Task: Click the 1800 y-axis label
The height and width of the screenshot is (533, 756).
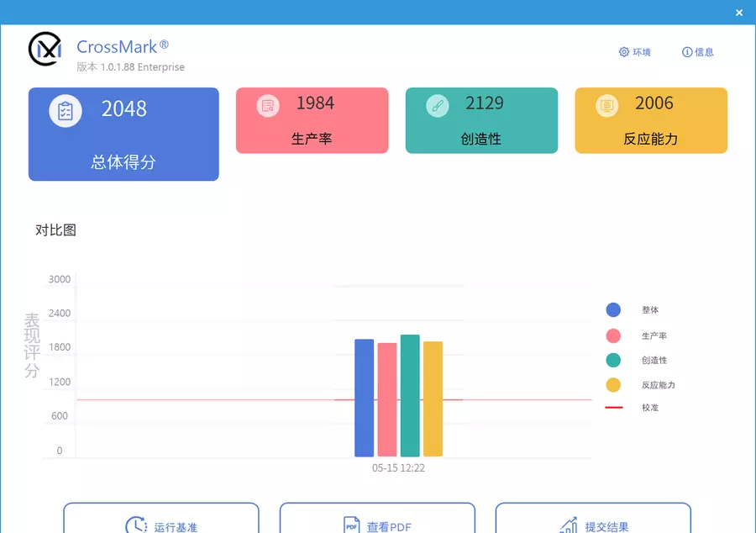Action: 60,347
